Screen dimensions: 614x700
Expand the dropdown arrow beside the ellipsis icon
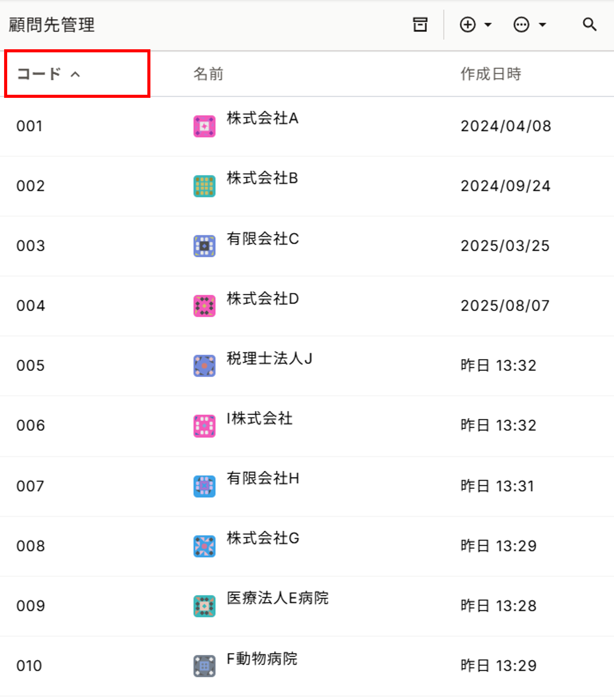(x=542, y=25)
